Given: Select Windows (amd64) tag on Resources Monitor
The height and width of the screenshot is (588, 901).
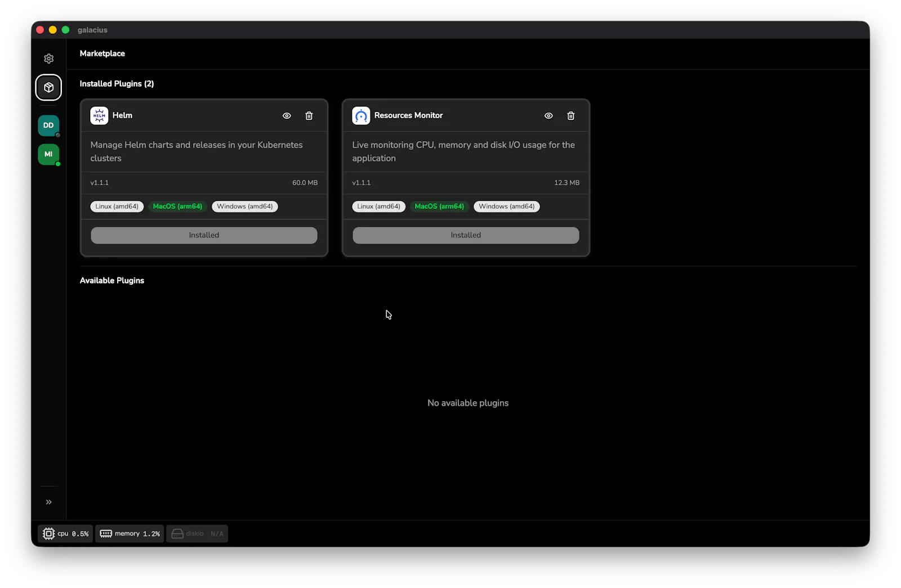Looking at the screenshot, I should 507,207.
